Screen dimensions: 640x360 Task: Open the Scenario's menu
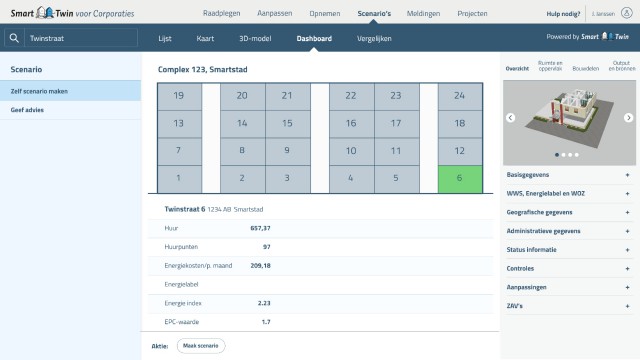[x=374, y=13]
